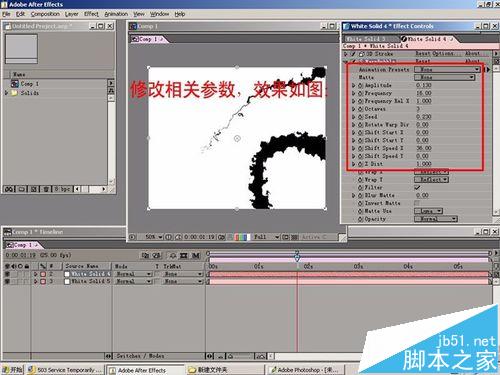Open the Composition menu
The width and height of the screenshot is (500, 375).
coord(45,14)
